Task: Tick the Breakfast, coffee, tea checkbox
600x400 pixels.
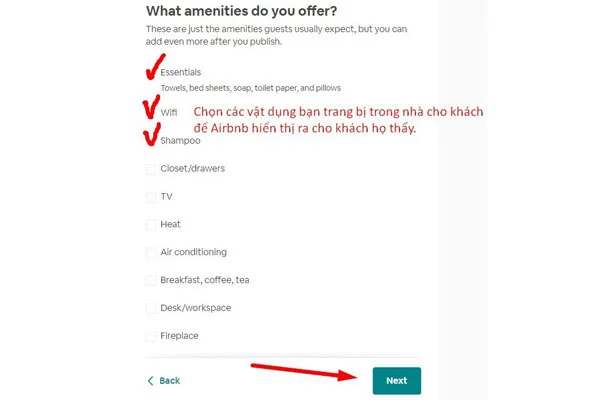Action: pyautogui.click(x=151, y=280)
